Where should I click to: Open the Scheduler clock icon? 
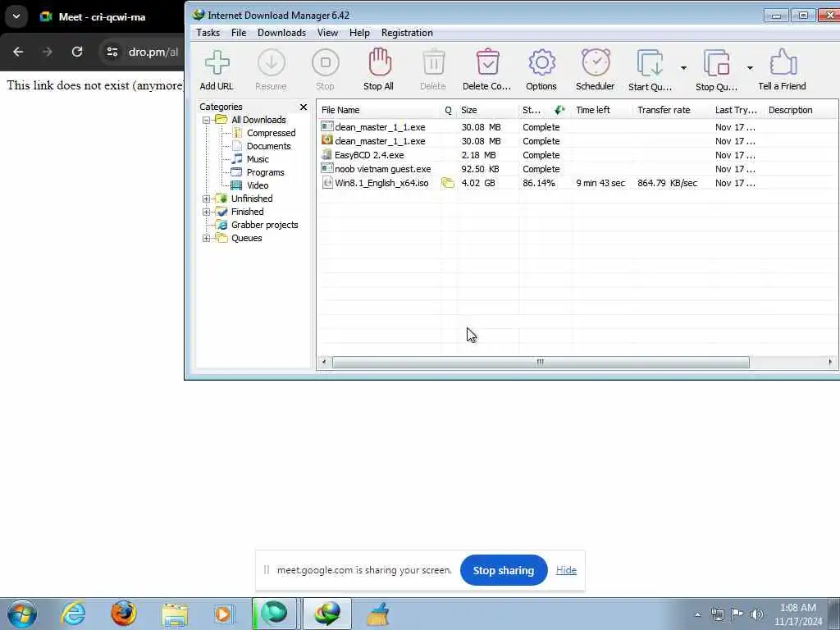pos(596,62)
